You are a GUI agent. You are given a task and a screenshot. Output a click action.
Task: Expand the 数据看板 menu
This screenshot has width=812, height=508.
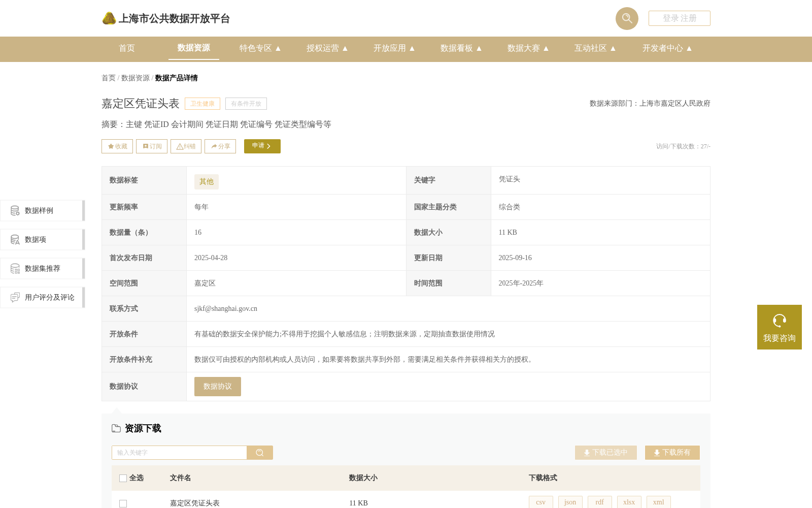tap(461, 48)
